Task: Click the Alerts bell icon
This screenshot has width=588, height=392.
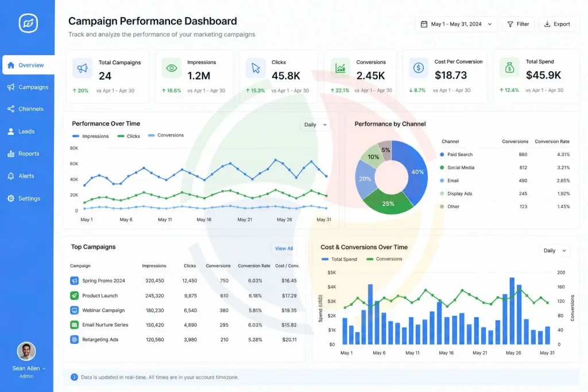Action: coord(11,176)
